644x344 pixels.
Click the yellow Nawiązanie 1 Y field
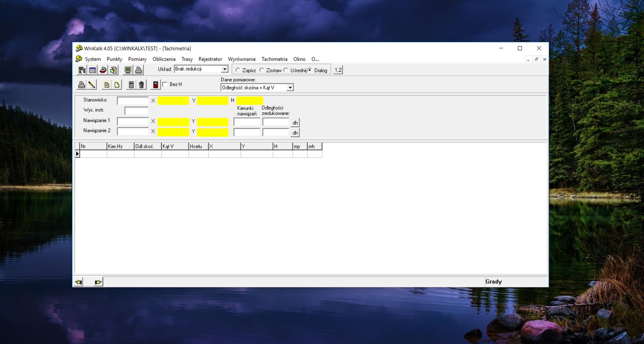tap(213, 122)
